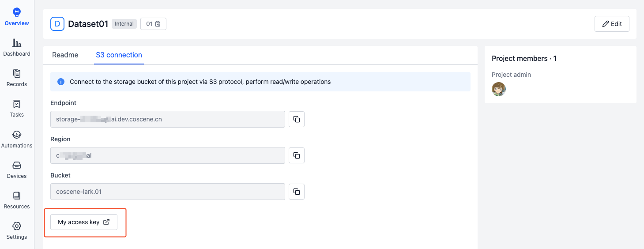This screenshot has width=644, height=249.
Task: Open My access key link
Action: 84,222
